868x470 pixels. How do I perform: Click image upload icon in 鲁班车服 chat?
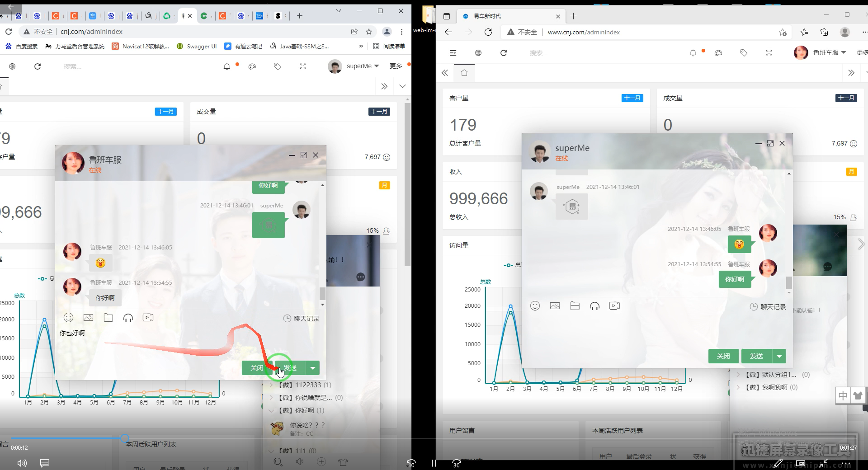pyautogui.click(x=88, y=318)
